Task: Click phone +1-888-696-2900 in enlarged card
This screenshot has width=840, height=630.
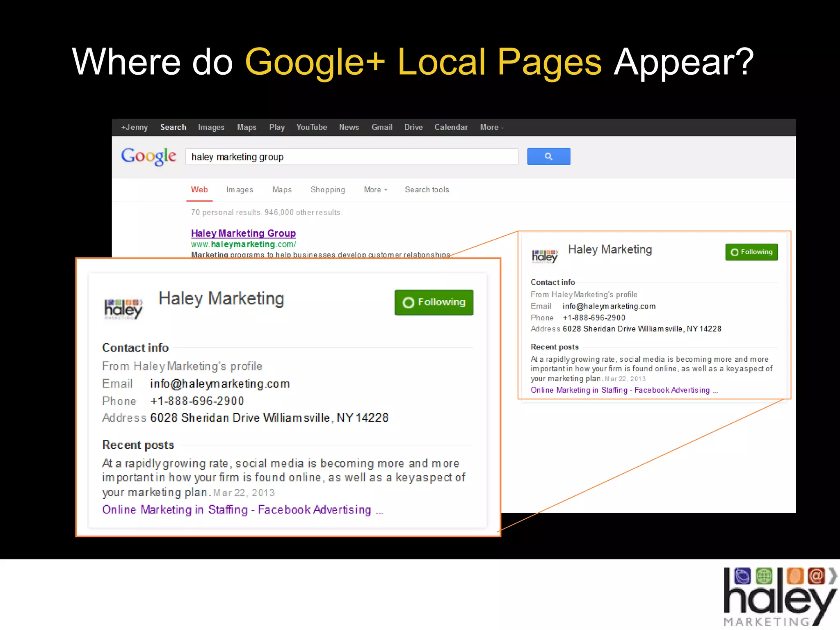Action: tap(197, 401)
